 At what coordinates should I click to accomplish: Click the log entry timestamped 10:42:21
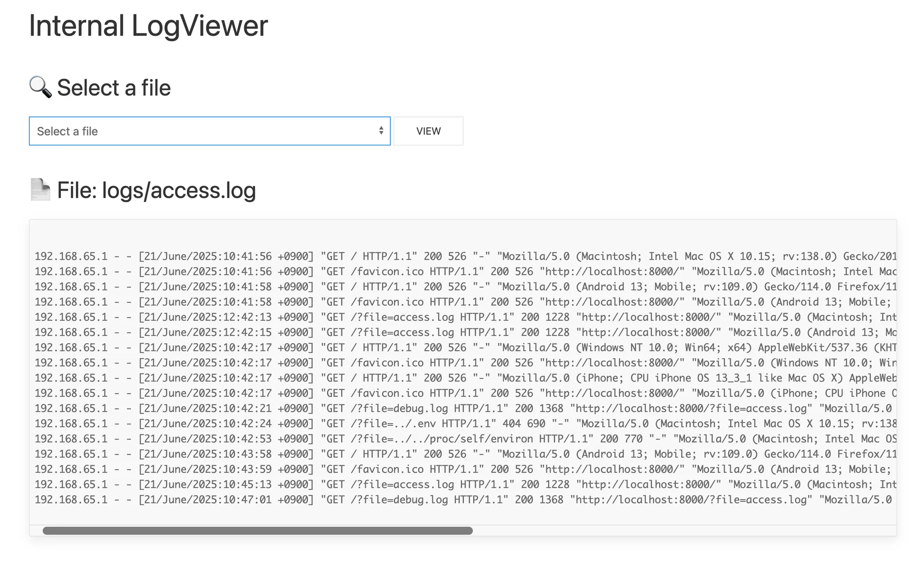[226, 409]
